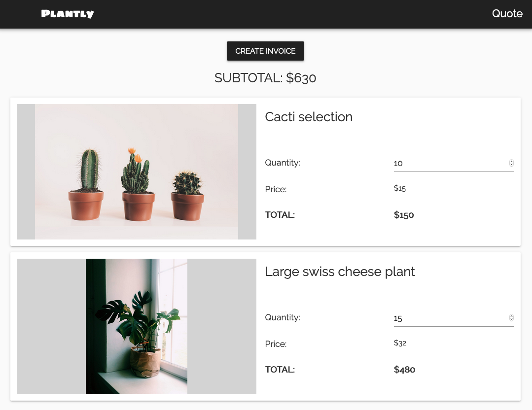Click the TOTAL label in swiss cheese card
This screenshot has width=532, height=410.
point(280,370)
